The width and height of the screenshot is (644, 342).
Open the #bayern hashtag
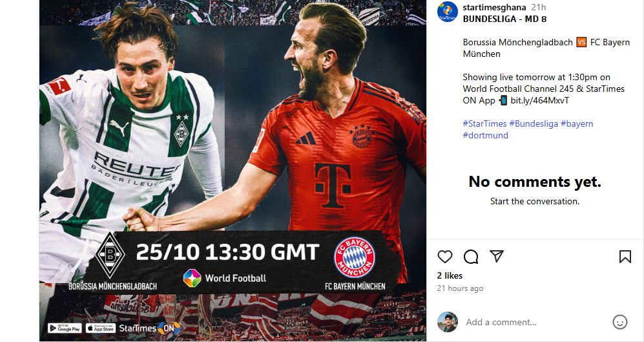pos(577,123)
